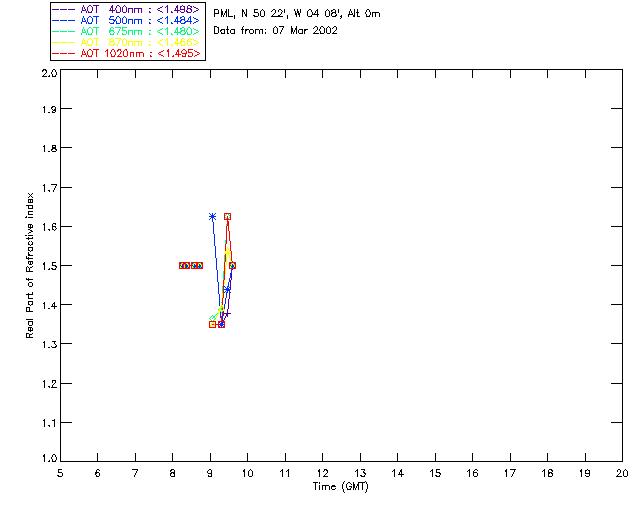640x512 pixels.
Task: Click the 20 tick label on time axis
Action: coord(622,473)
